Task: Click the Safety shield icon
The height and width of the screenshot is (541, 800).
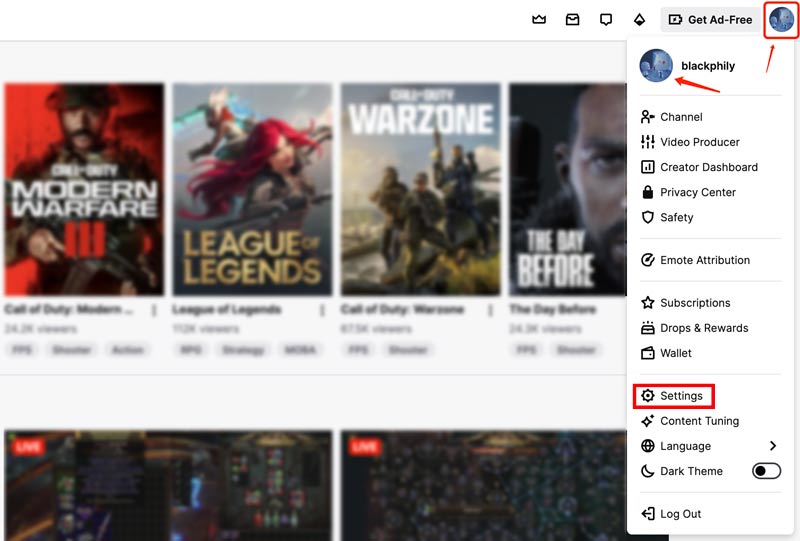Action: [x=647, y=217]
